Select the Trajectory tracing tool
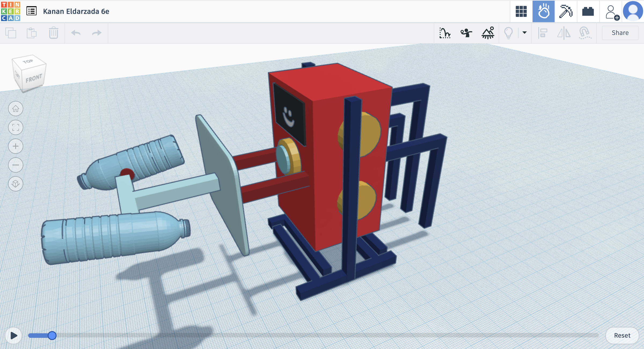The image size is (644, 349). tap(444, 33)
